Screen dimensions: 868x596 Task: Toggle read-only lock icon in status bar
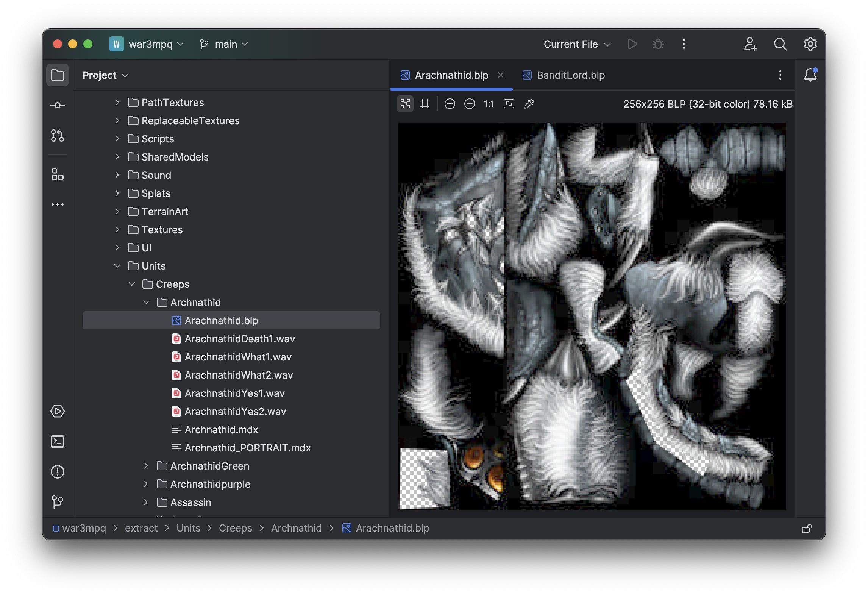coord(807,528)
